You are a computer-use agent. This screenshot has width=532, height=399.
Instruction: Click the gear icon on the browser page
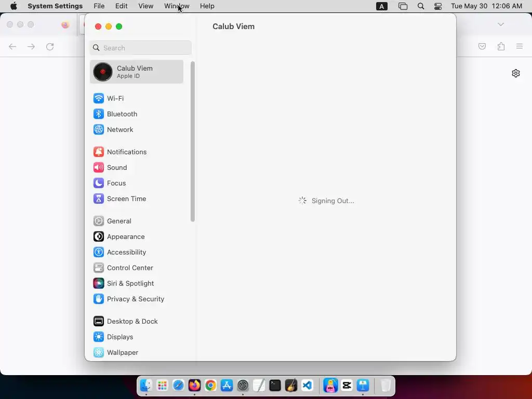516,73
